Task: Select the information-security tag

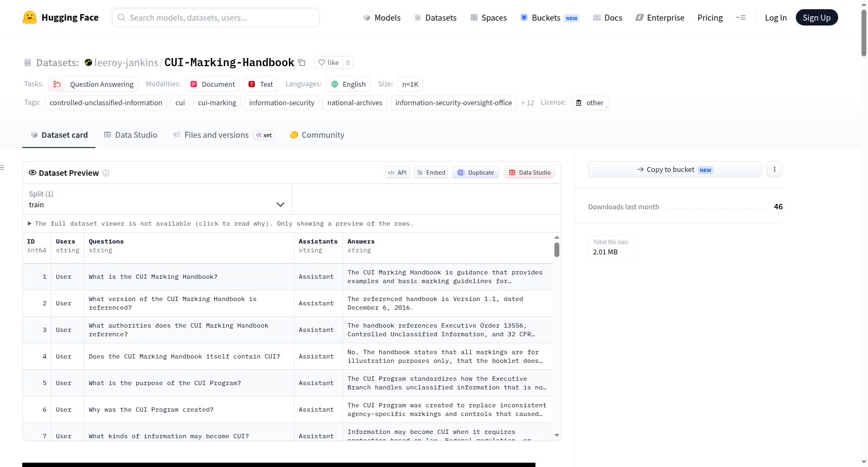Action: (x=282, y=103)
